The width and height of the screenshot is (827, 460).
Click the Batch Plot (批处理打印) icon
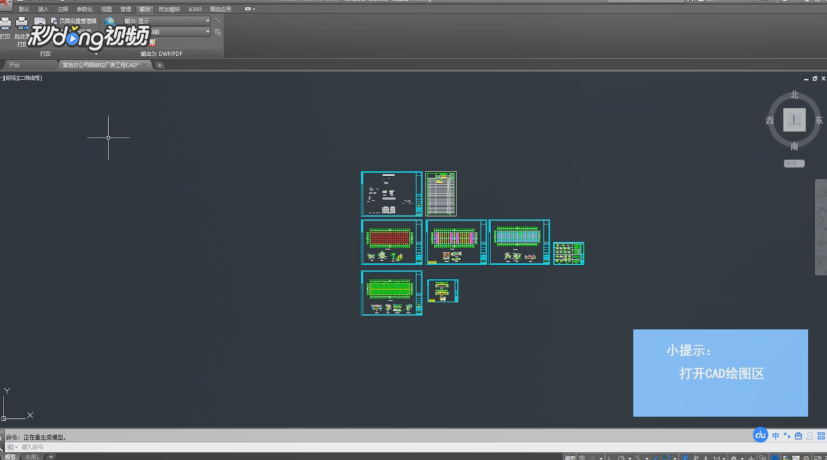(x=22, y=25)
